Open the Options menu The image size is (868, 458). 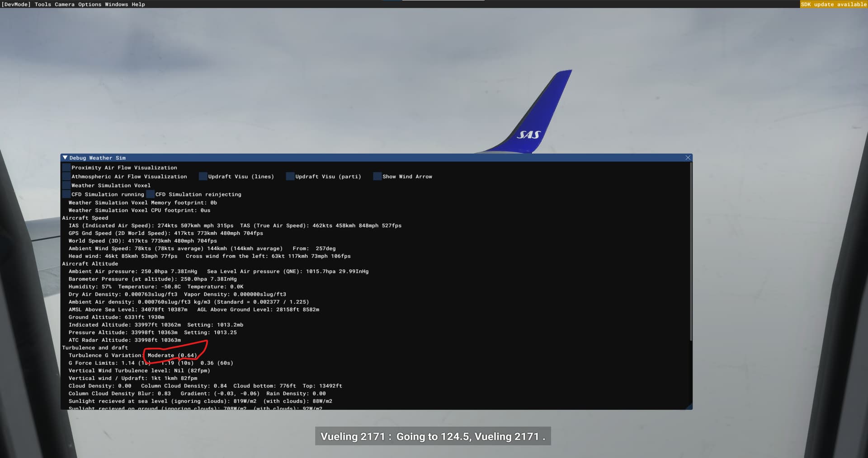pyautogui.click(x=90, y=5)
